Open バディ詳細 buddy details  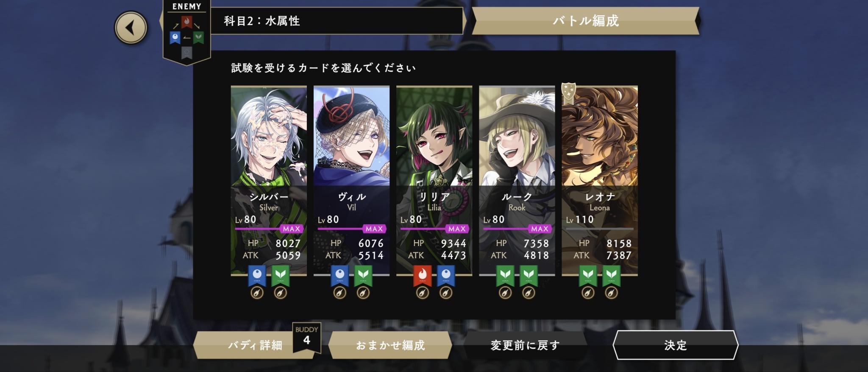[x=255, y=345]
